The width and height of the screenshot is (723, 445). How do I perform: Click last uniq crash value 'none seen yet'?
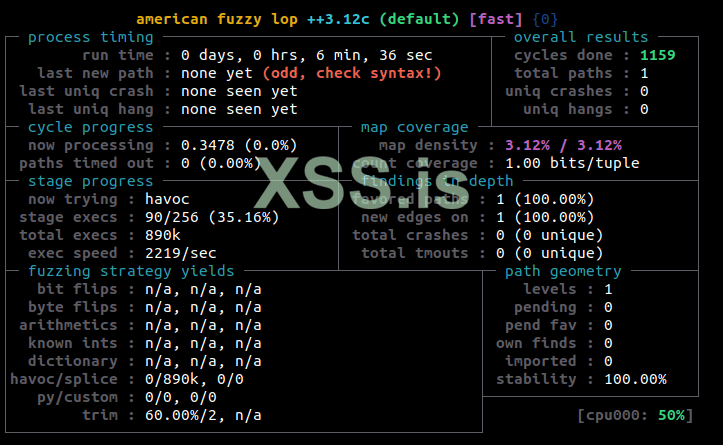click(x=239, y=91)
